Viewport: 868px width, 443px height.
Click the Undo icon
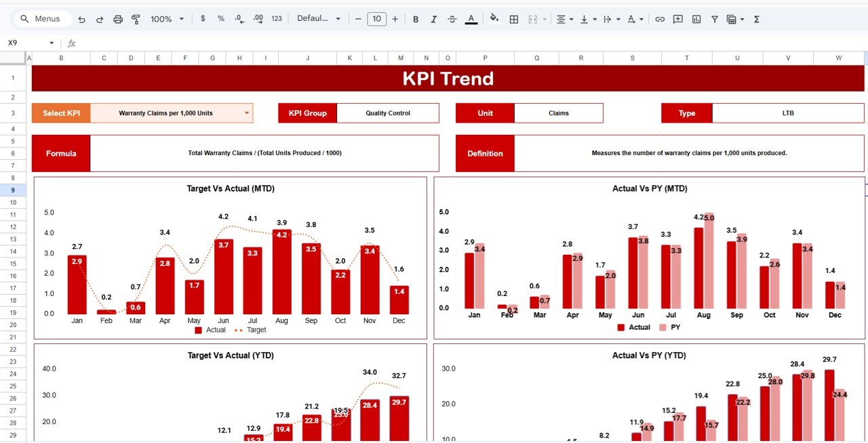click(82, 19)
